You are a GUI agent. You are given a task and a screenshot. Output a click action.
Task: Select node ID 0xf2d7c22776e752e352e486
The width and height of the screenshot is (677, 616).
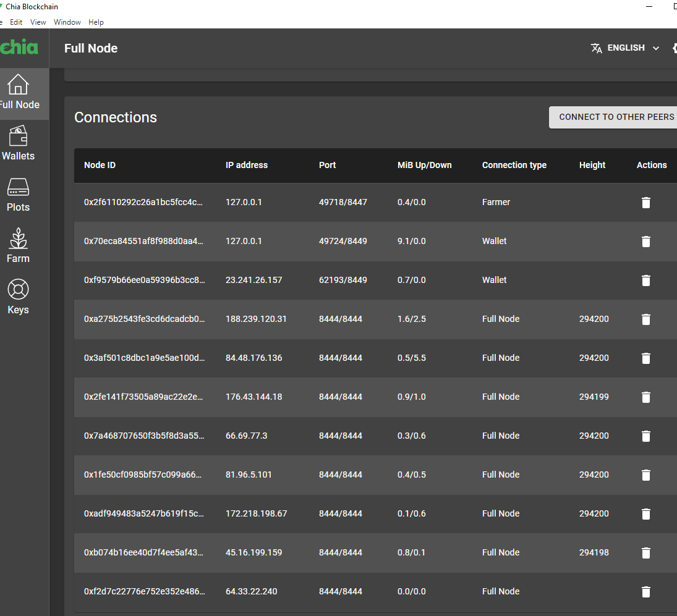[144, 591]
